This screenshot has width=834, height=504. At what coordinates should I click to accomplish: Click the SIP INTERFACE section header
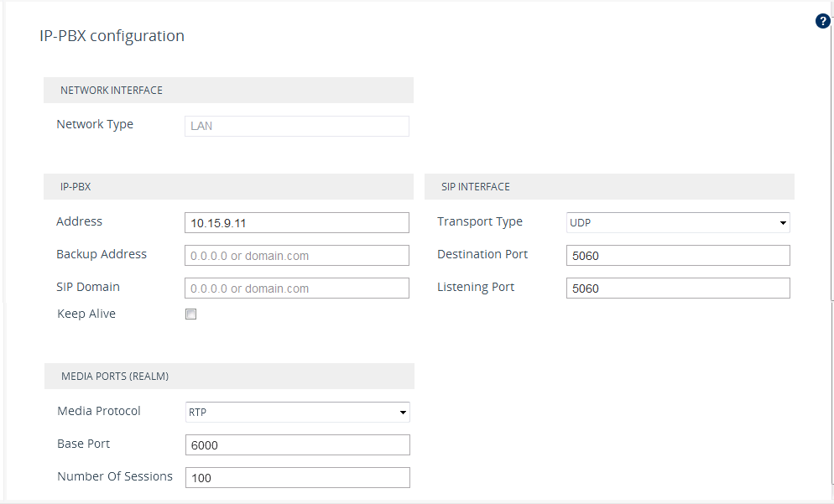coord(476,187)
